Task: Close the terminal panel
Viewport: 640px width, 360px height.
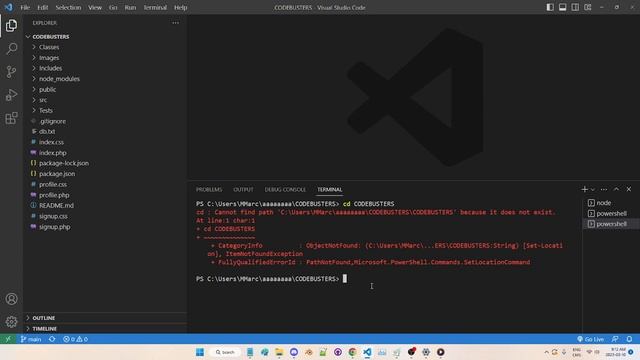Action: tap(629, 189)
